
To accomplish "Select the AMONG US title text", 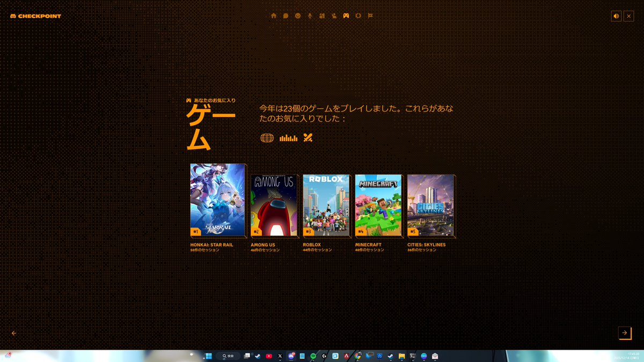I will tap(263, 245).
